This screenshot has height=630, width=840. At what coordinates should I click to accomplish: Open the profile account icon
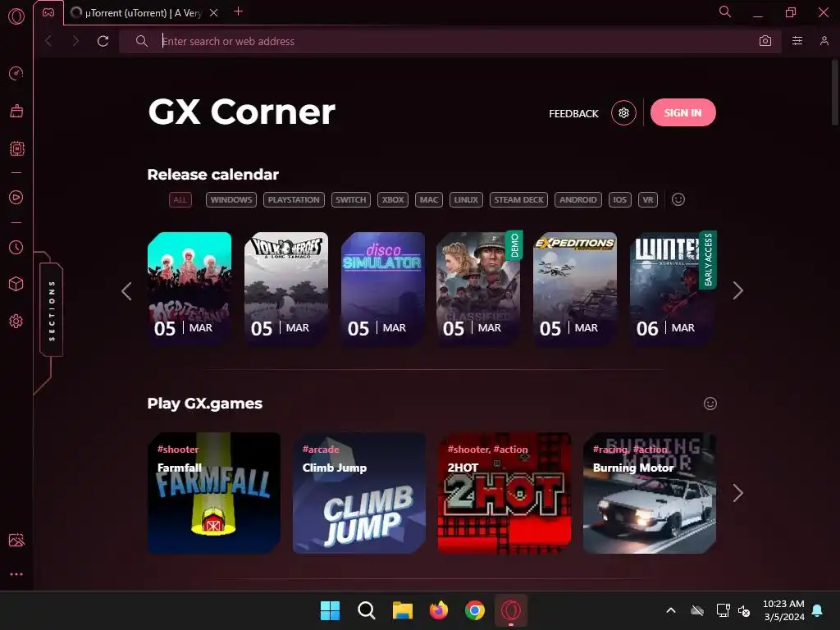click(824, 41)
